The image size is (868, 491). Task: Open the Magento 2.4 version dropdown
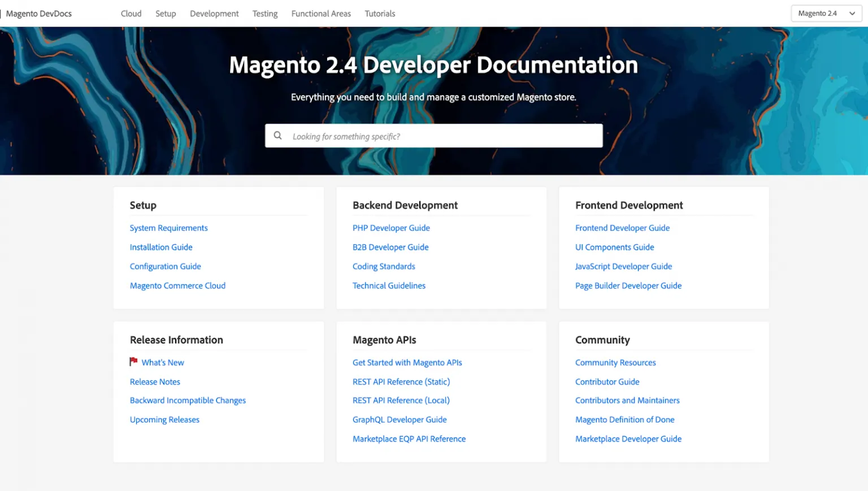pyautogui.click(x=826, y=14)
